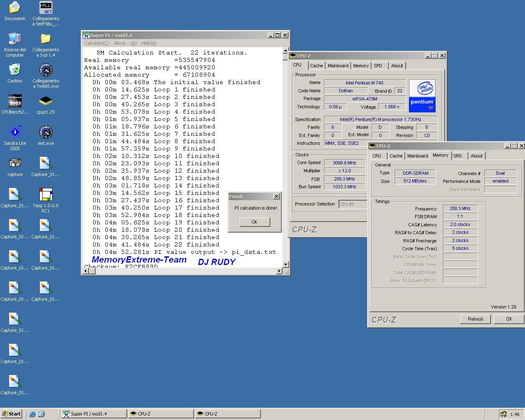525x420 pixels.
Task: Open the Processor Selection CPU #1 dropdown
Action: [353, 204]
